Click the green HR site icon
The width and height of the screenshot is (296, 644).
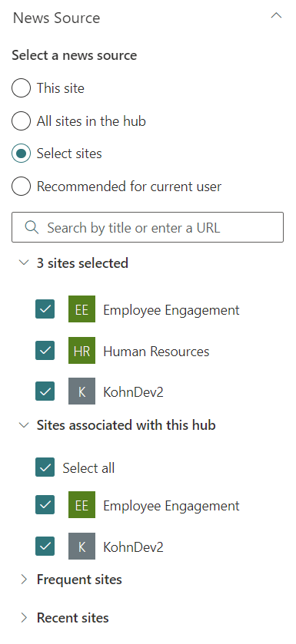81,350
